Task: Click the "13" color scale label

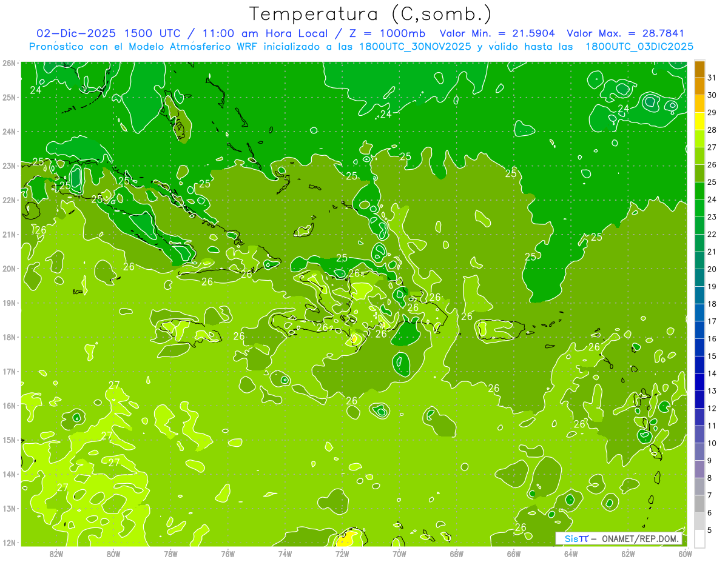Action: [712, 391]
